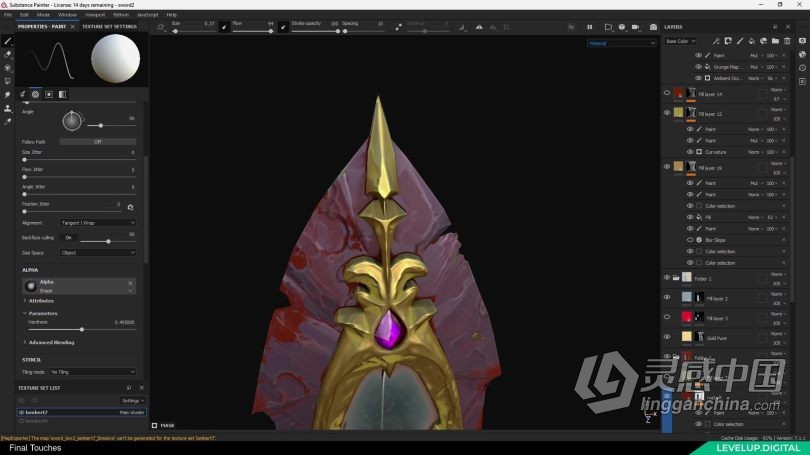
Task: Select the lambert7 texture set
Action: (82, 412)
